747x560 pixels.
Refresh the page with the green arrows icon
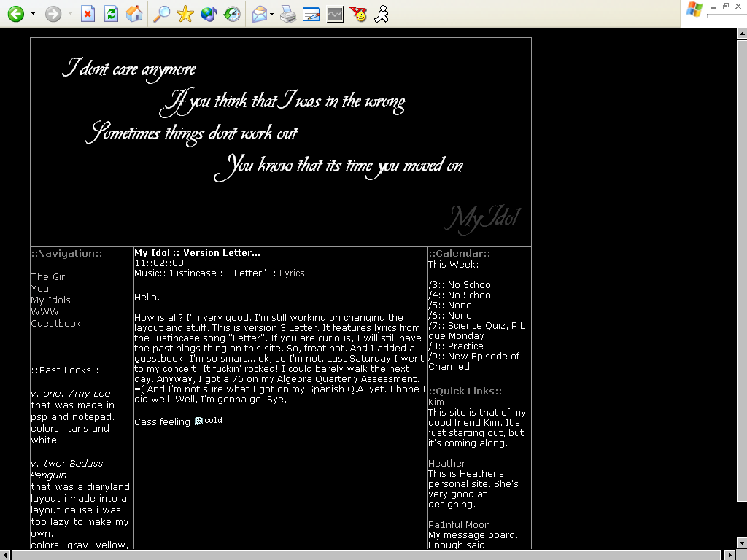(x=111, y=14)
